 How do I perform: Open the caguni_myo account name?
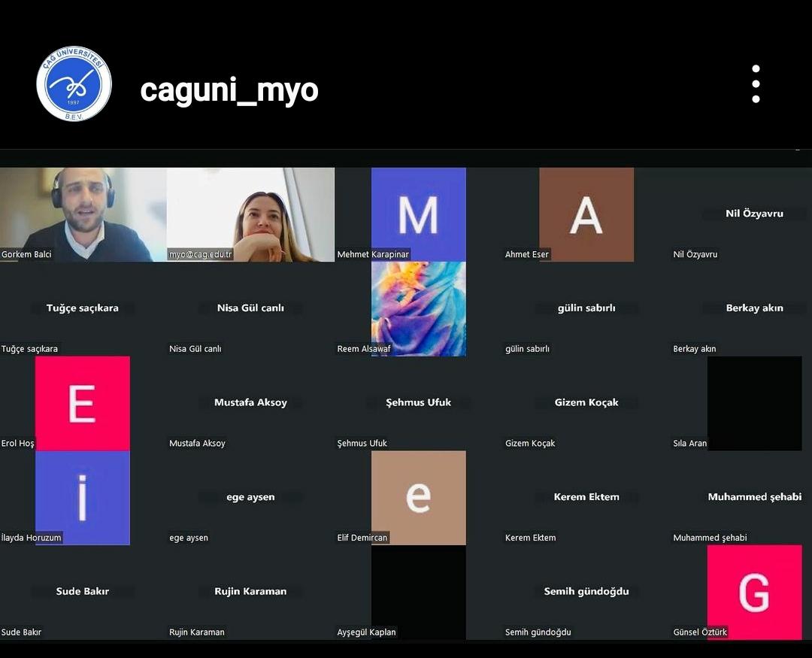pyautogui.click(x=229, y=89)
